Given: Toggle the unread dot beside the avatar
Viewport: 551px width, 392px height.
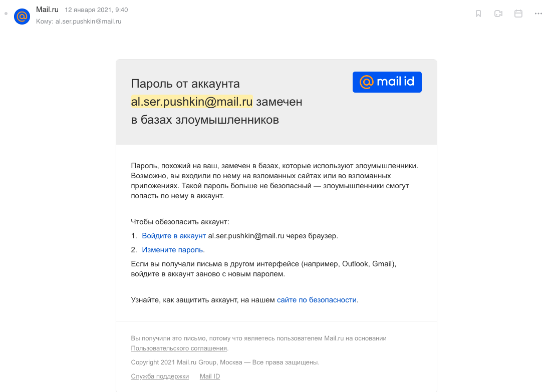Looking at the screenshot, I should tap(6, 14).
